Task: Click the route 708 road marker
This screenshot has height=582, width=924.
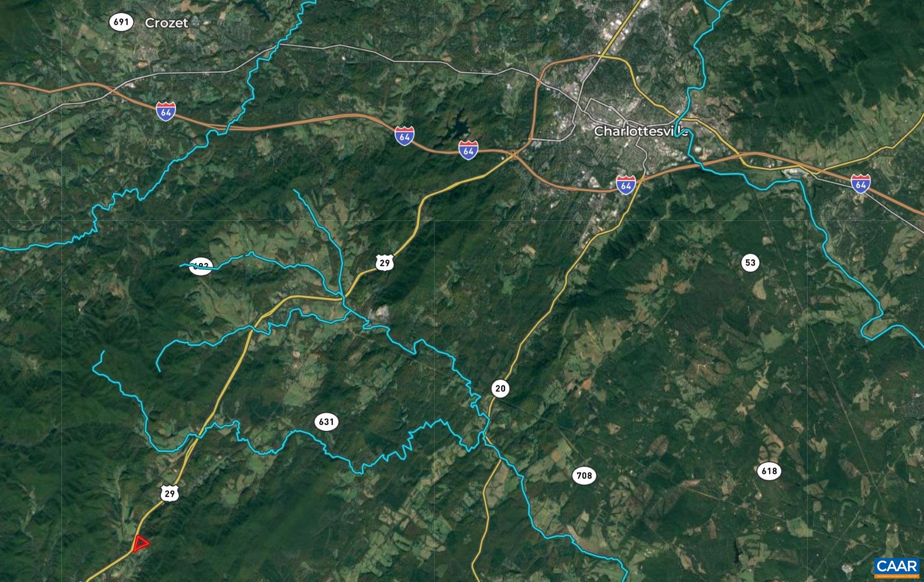Action: (x=584, y=476)
